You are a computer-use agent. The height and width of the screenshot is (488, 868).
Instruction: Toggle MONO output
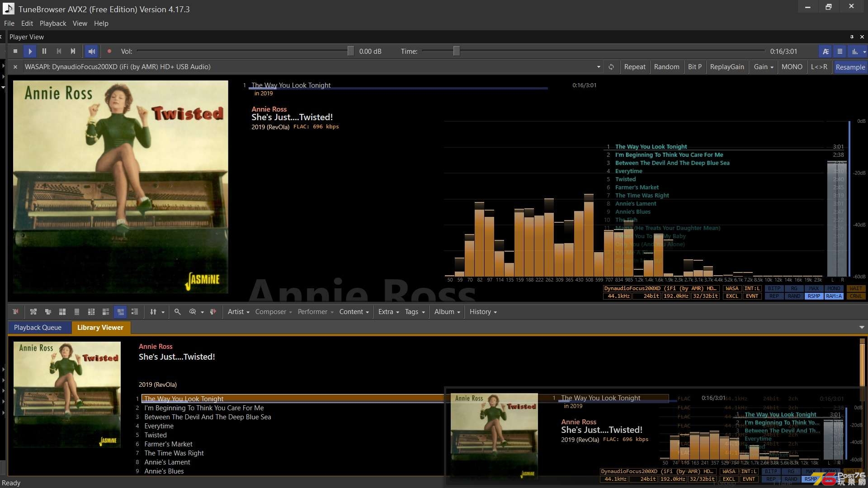coord(792,67)
